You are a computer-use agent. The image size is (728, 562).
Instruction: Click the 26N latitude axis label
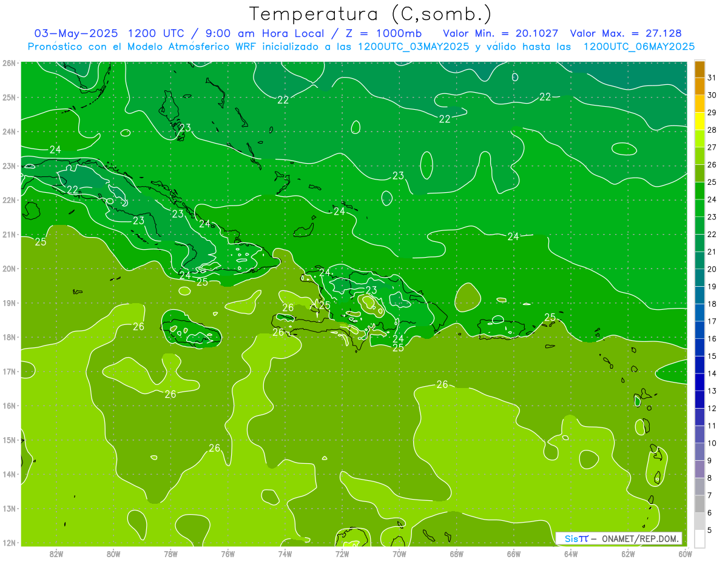click(9, 63)
